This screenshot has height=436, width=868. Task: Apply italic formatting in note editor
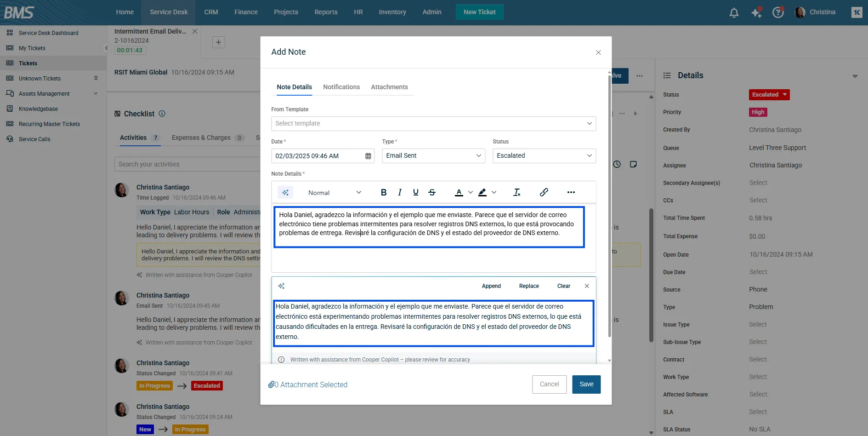click(400, 192)
